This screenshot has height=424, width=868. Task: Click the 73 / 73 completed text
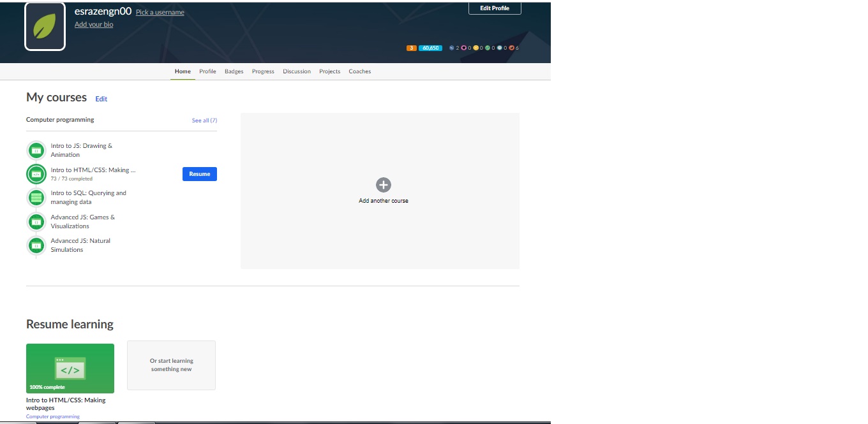point(71,179)
